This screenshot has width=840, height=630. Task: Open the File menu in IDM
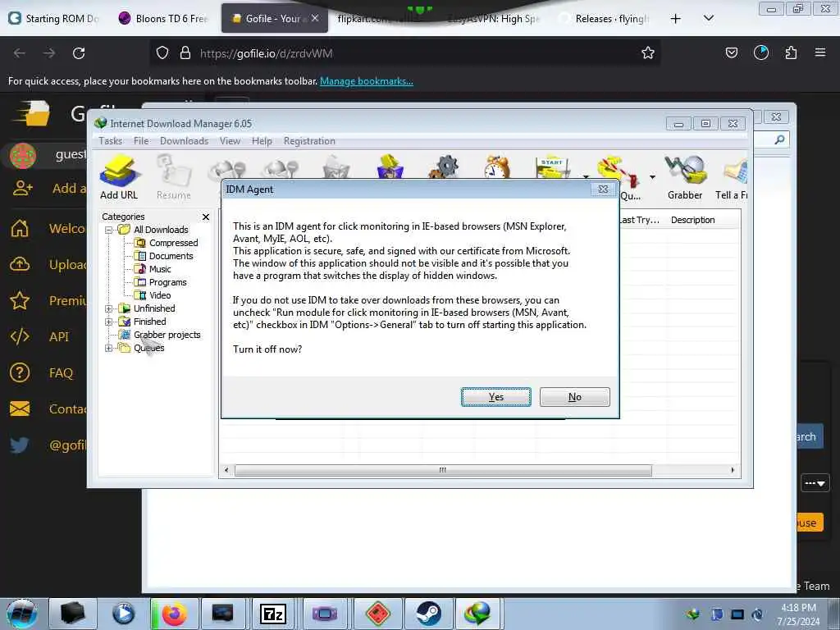[x=141, y=141]
